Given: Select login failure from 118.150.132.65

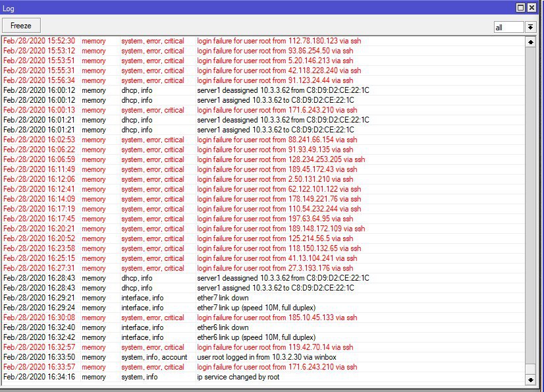Looking at the screenshot, I should pos(263,248).
